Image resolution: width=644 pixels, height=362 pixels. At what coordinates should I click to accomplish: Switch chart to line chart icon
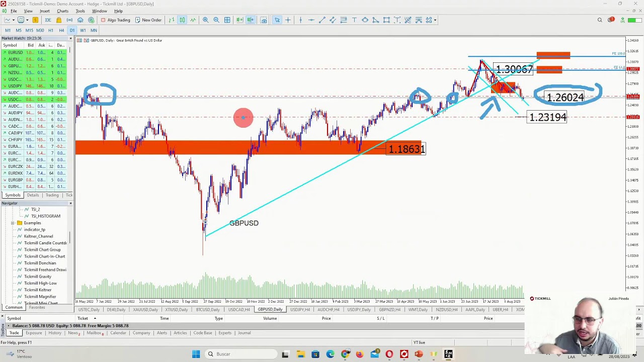click(193, 20)
